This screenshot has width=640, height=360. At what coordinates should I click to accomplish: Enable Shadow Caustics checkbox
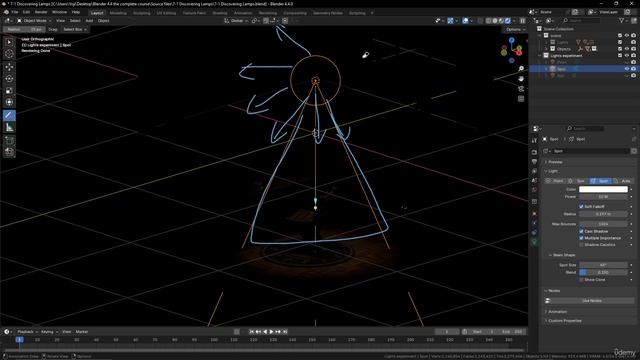581,245
